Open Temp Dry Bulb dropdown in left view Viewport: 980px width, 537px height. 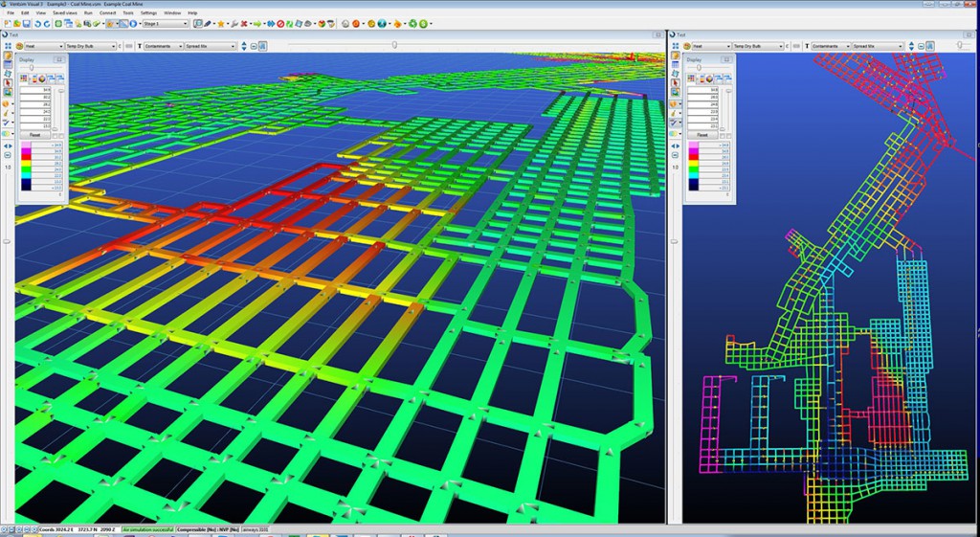tap(91, 46)
